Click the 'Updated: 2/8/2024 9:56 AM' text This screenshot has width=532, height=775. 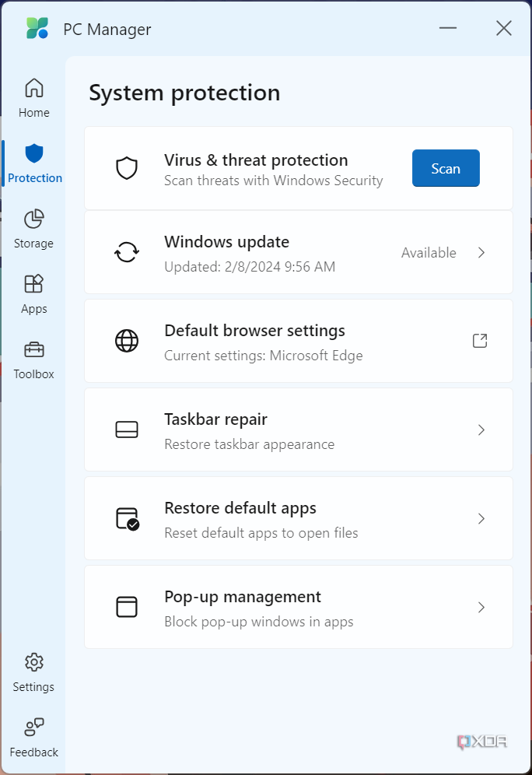tap(250, 267)
